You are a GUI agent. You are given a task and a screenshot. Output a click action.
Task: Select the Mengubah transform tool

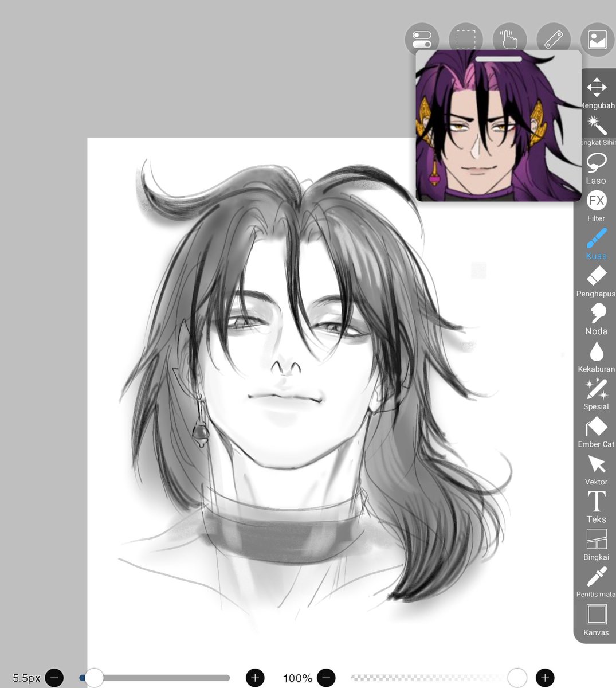pyautogui.click(x=597, y=93)
